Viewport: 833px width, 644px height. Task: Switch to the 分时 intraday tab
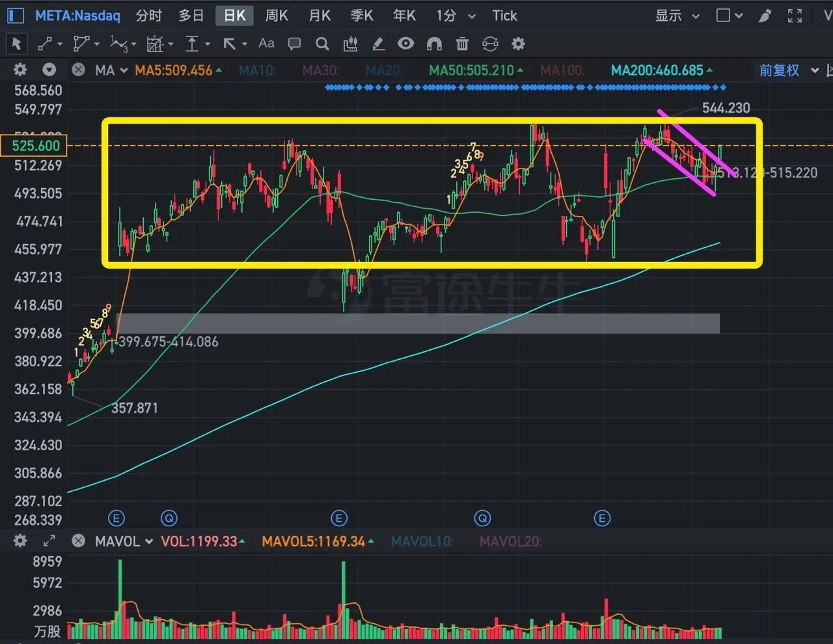tap(149, 15)
